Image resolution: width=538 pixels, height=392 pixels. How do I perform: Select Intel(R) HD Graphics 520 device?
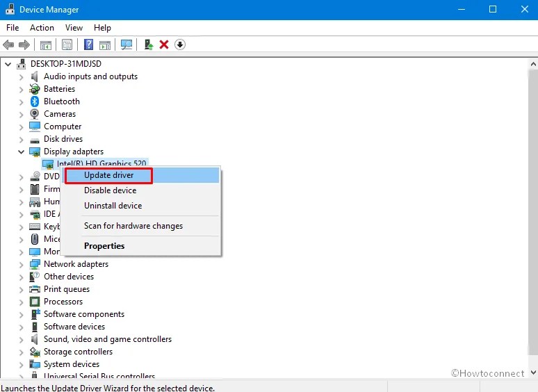[101, 163]
